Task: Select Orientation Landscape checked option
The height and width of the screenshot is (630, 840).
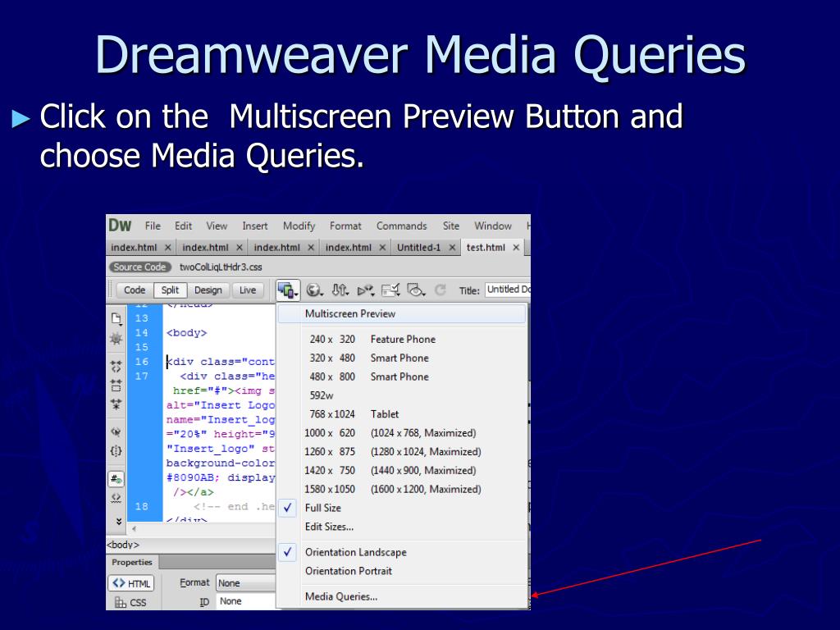Action: point(402,552)
